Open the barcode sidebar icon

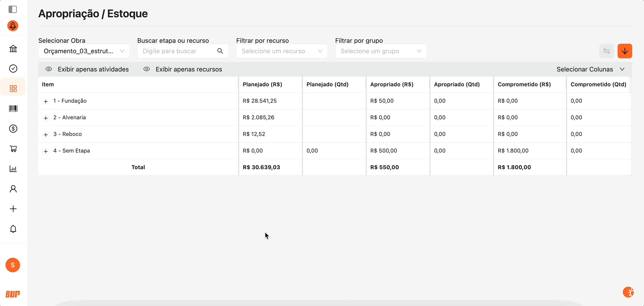13,108
